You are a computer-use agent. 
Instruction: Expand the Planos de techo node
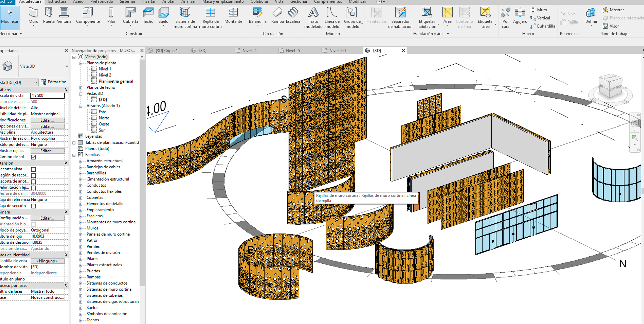tap(80, 88)
